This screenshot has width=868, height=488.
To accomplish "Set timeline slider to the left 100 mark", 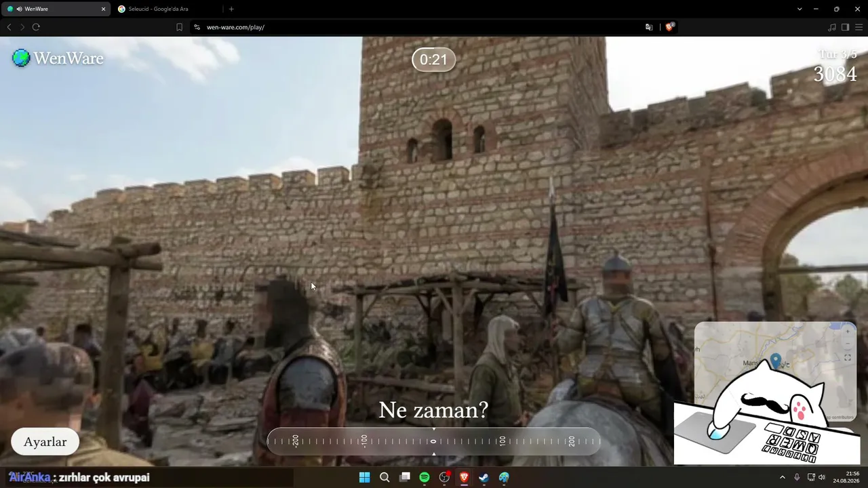I will tap(364, 441).
